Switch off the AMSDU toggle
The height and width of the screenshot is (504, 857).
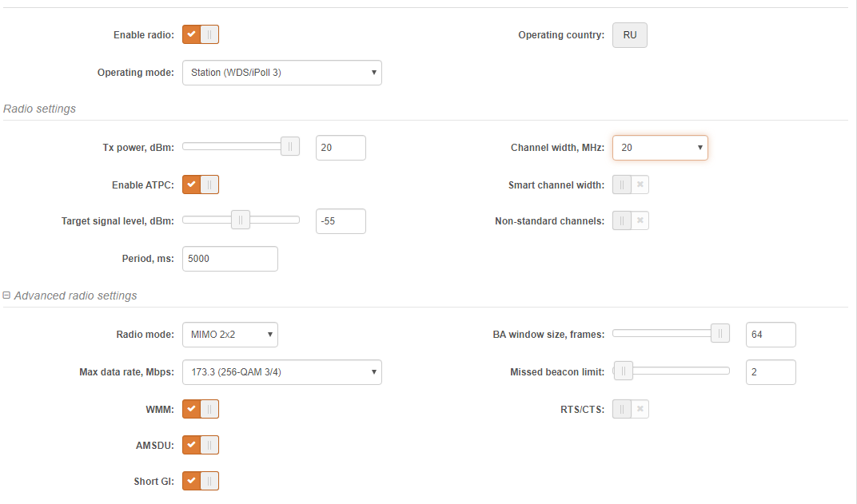point(201,445)
